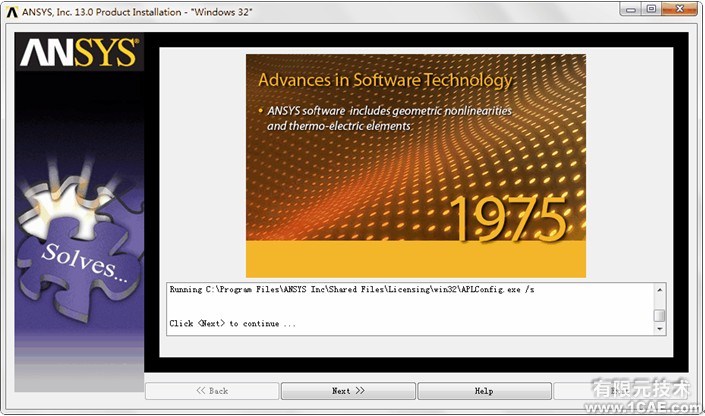The width and height of the screenshot is (705, 416).
Task: Click the 1975 year on the banner
Action: (509, 219)
